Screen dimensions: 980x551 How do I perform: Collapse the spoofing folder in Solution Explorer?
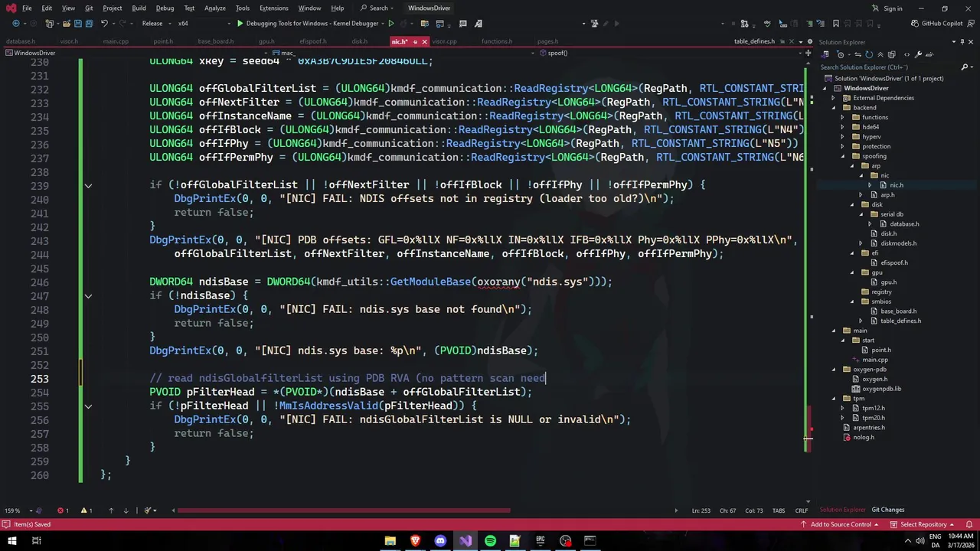843,156
